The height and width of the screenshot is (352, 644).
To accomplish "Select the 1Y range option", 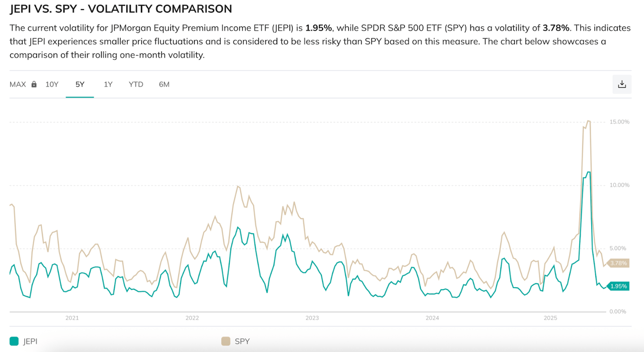I will click(108, 84).
